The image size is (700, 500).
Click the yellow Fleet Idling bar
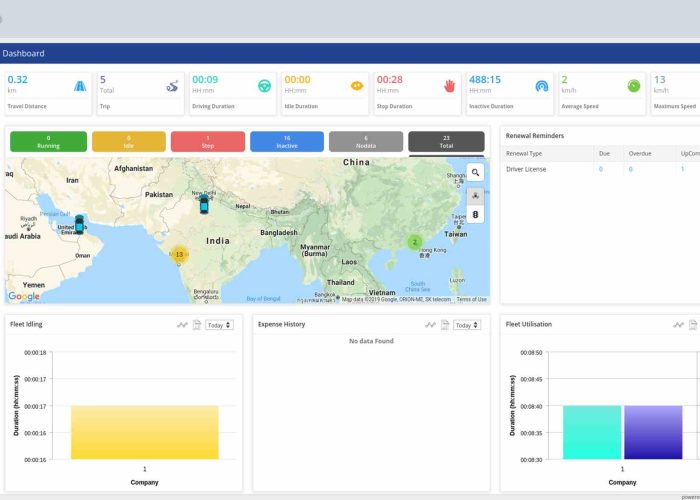coord(144,432)
